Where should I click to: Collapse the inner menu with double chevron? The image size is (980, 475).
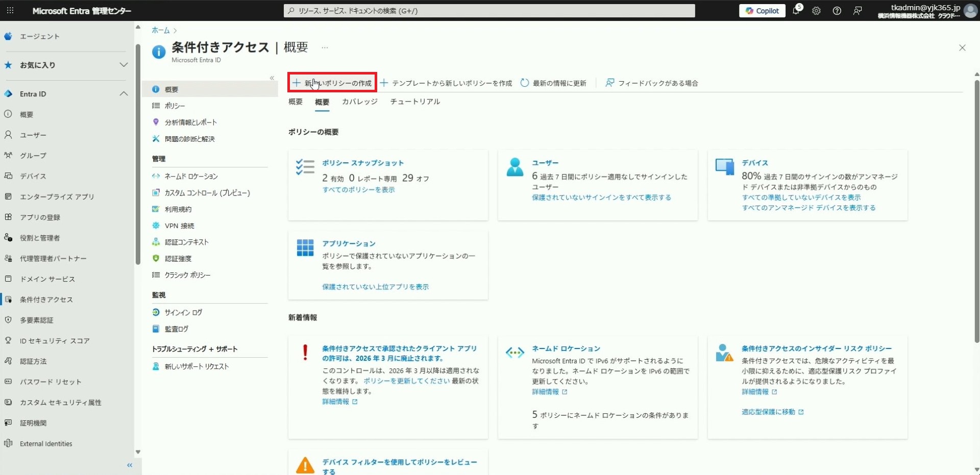coord(272,78)
